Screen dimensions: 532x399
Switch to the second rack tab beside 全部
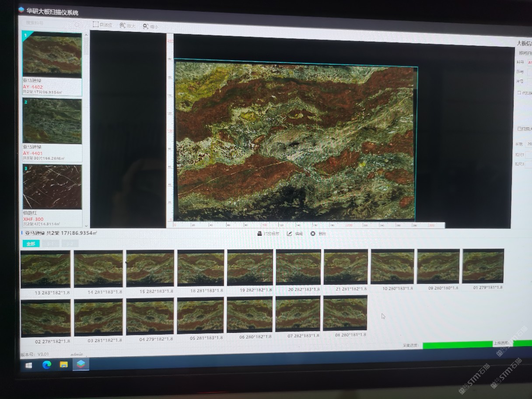(50, 244)
